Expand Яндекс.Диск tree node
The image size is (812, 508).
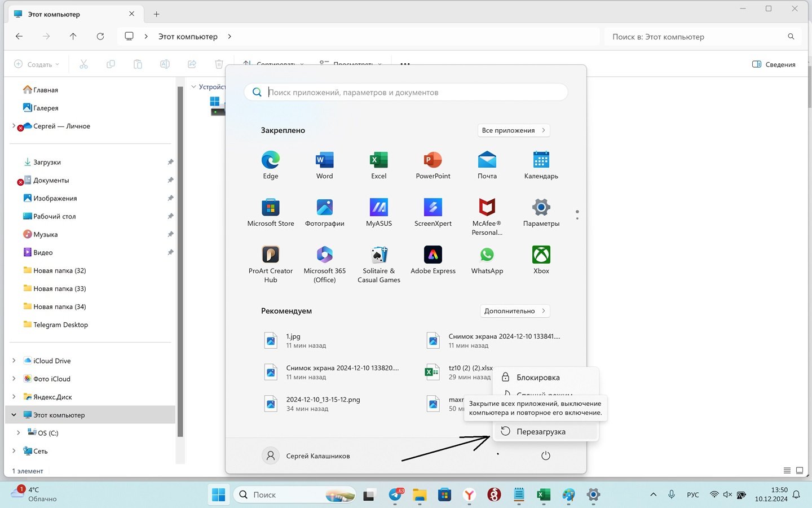point(14,397)
